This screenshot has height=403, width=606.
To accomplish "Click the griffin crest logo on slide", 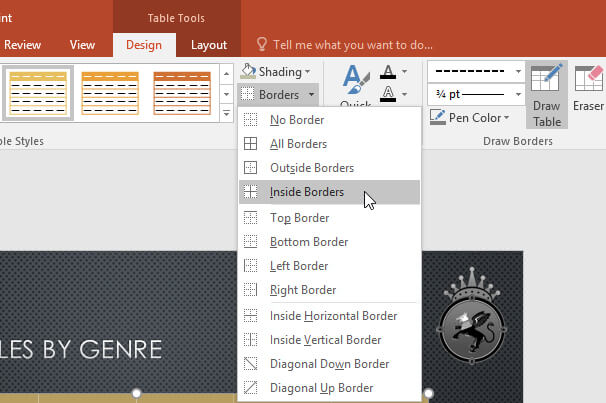I will tap(472, 316).
